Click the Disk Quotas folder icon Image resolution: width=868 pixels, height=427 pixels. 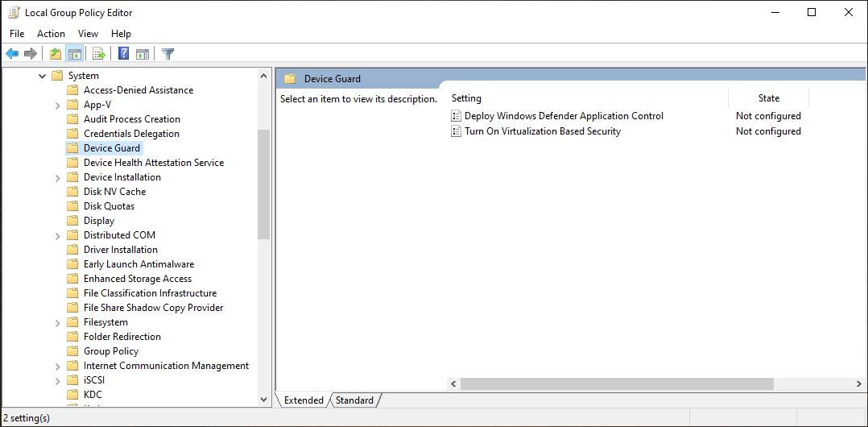72,206
